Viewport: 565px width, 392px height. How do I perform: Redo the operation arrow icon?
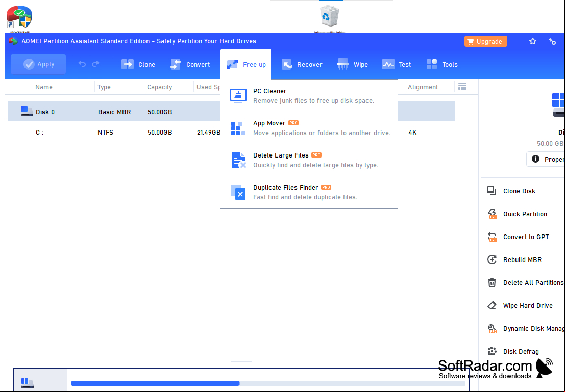(95, 64)
